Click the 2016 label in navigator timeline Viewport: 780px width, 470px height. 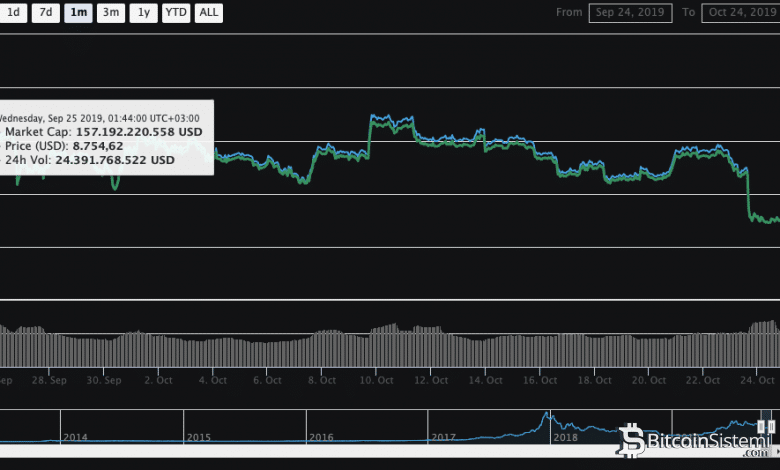click(321, 437)
